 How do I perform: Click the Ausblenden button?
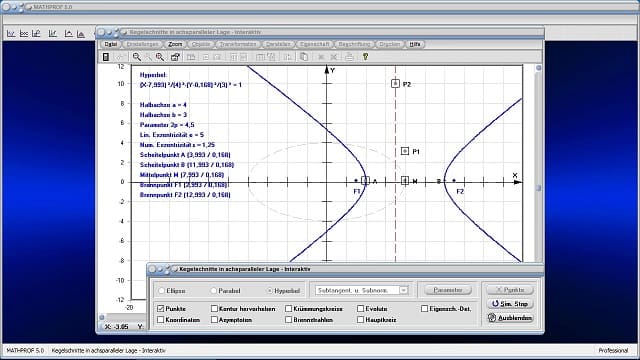point(510,318)
